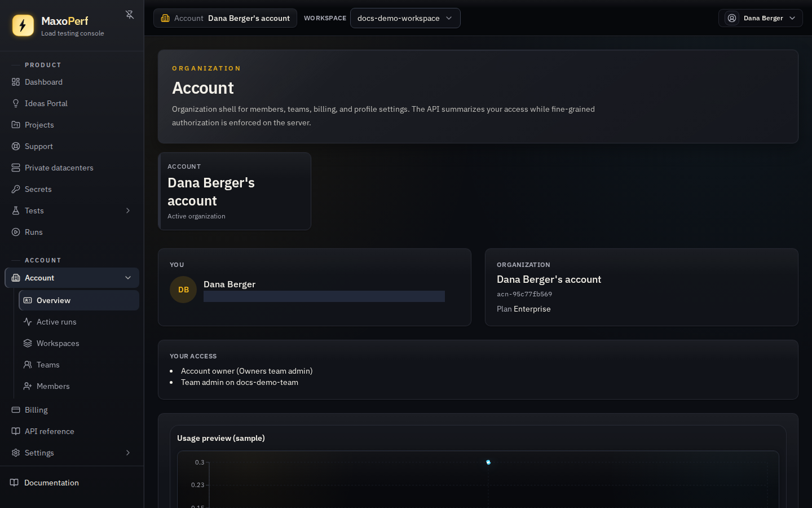
Task: Expand the Settings submenu chevron
Action: [128, 453]
